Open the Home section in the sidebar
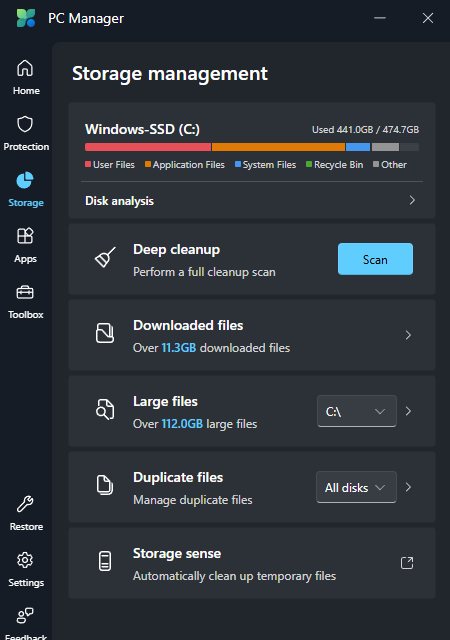The width and height of the screenshot is (450, 640). coord(26,77)
